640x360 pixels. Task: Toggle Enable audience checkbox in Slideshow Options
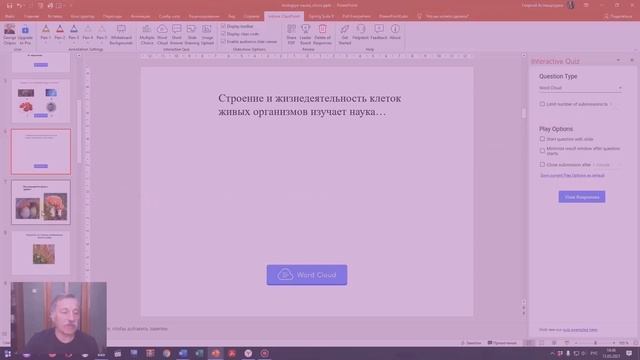pos(223,42)
